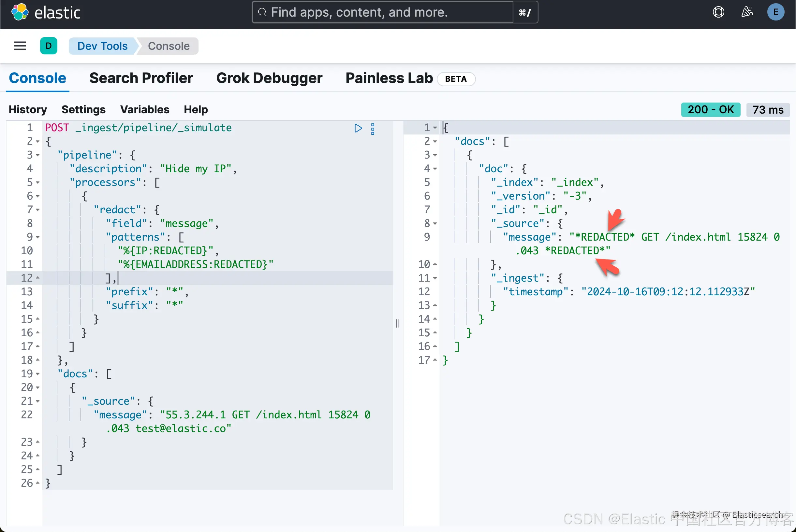Click the editor pane resize handle

(x=398, y=323)
